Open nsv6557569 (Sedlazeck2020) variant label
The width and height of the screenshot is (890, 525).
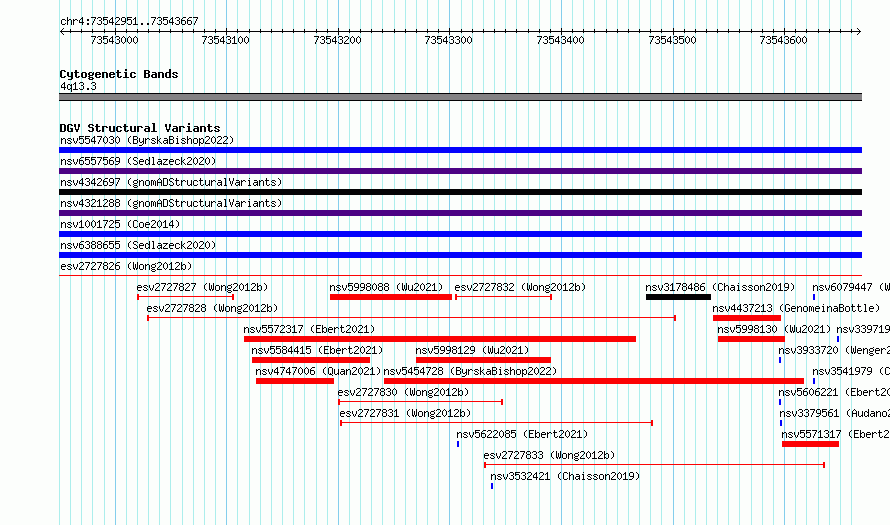coord(138,161)
